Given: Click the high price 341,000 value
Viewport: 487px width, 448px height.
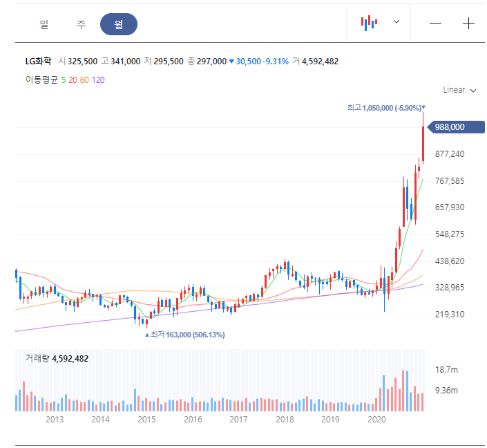Looking at the screenshot, I should 126,62.
